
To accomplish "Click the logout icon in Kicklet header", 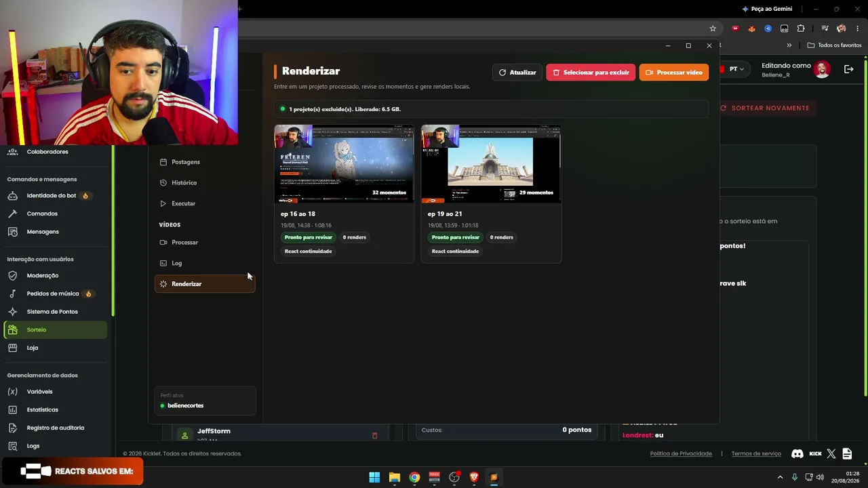I will pos(848,69).
